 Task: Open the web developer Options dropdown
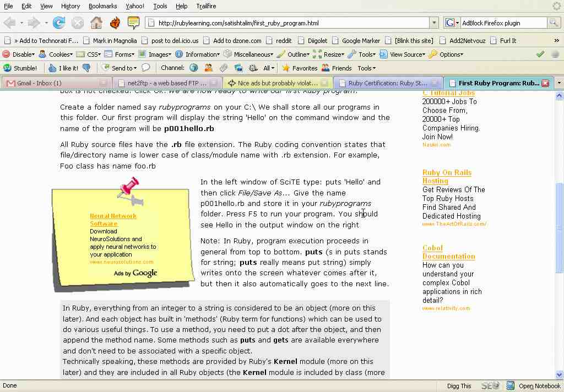[446, 55]
